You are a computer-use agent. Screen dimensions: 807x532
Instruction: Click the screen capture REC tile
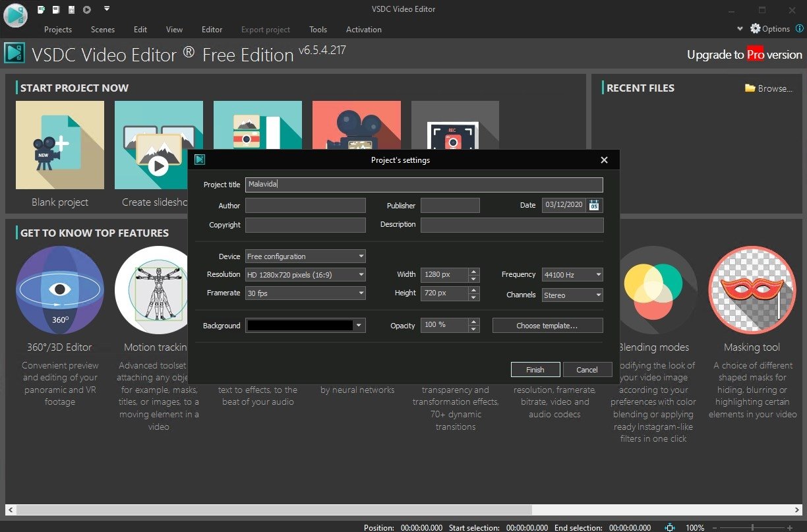click(456, 125)
